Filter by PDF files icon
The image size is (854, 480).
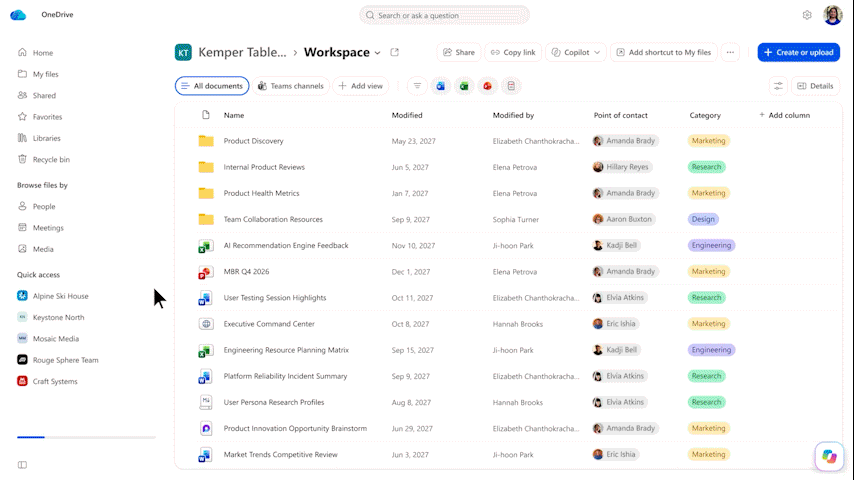[x=511, y=86]
